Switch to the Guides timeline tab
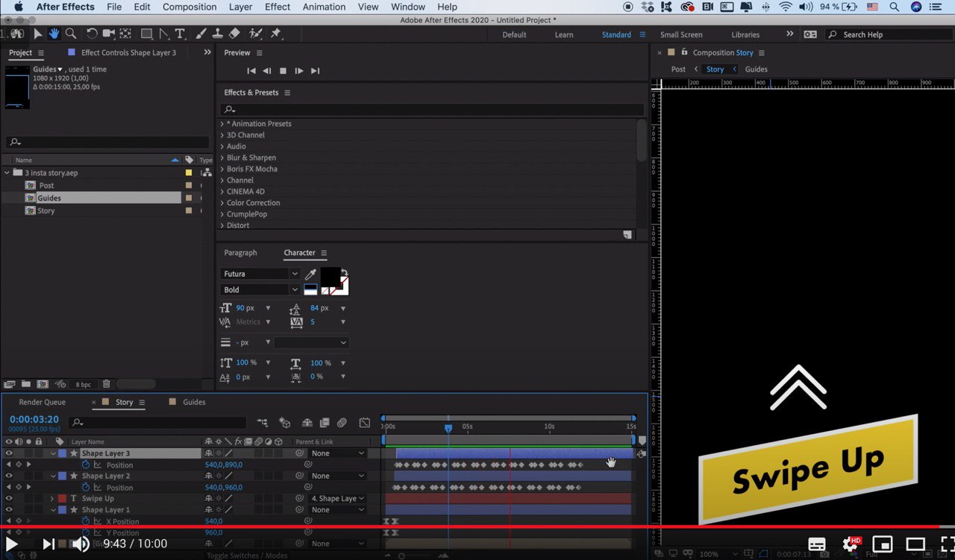This screenshot has width=955, height=560. tap(194, 402)
